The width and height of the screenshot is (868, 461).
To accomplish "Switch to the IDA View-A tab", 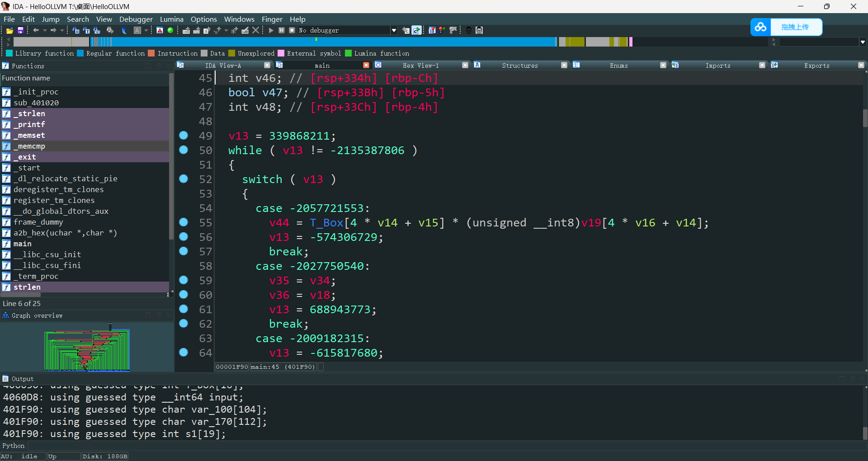I will (223, 66).
